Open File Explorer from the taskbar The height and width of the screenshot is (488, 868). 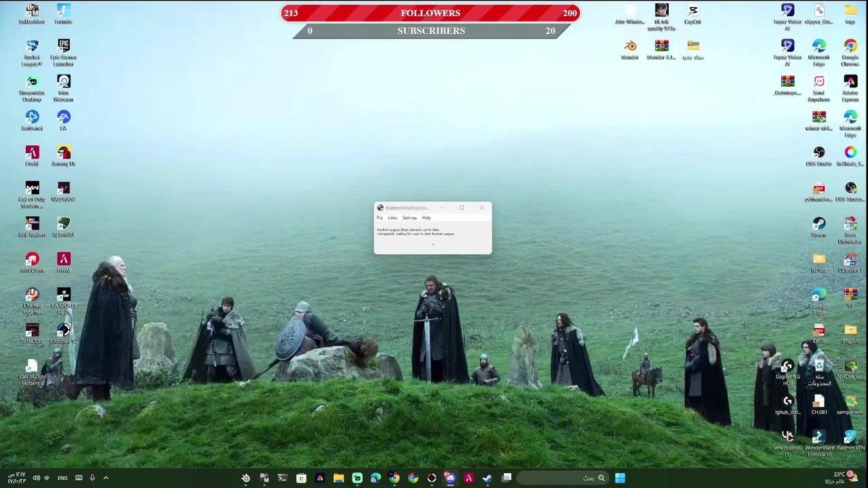[x=338, y=478]
